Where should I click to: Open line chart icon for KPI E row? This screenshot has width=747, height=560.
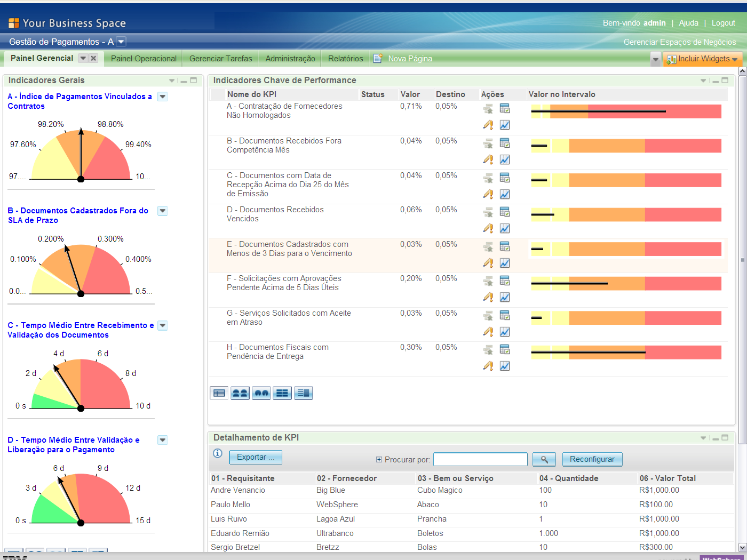[x=505, y=263]
